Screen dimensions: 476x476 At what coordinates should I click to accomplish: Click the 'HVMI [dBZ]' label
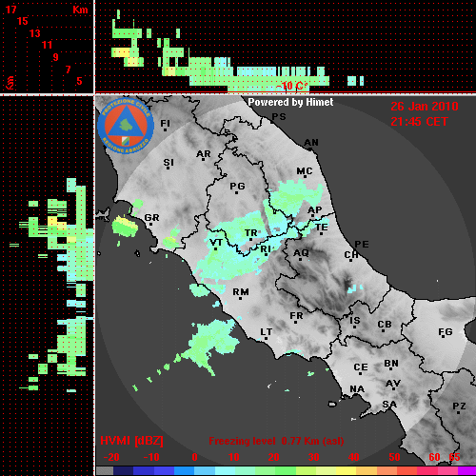coord(131,441)
